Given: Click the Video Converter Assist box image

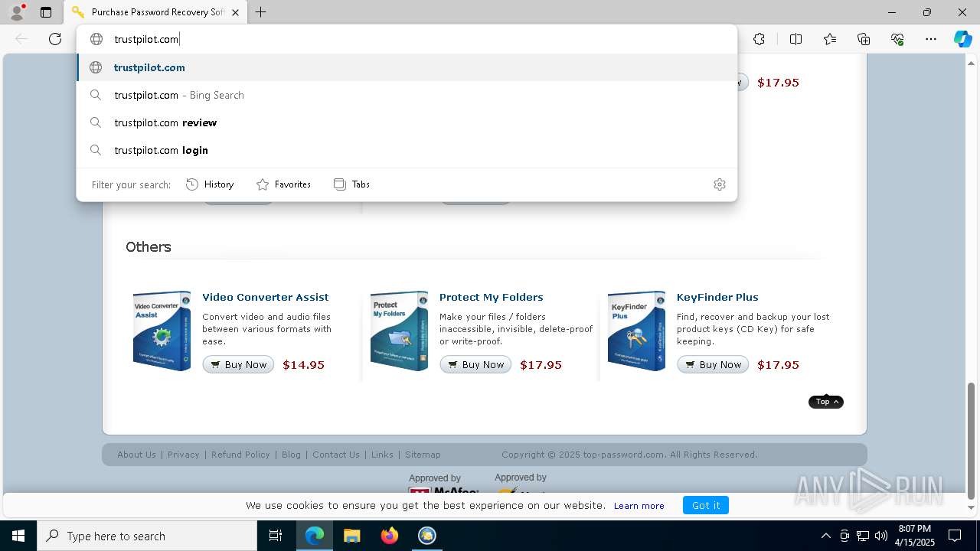Looking at the screenshot, I should tap(162, 331).
